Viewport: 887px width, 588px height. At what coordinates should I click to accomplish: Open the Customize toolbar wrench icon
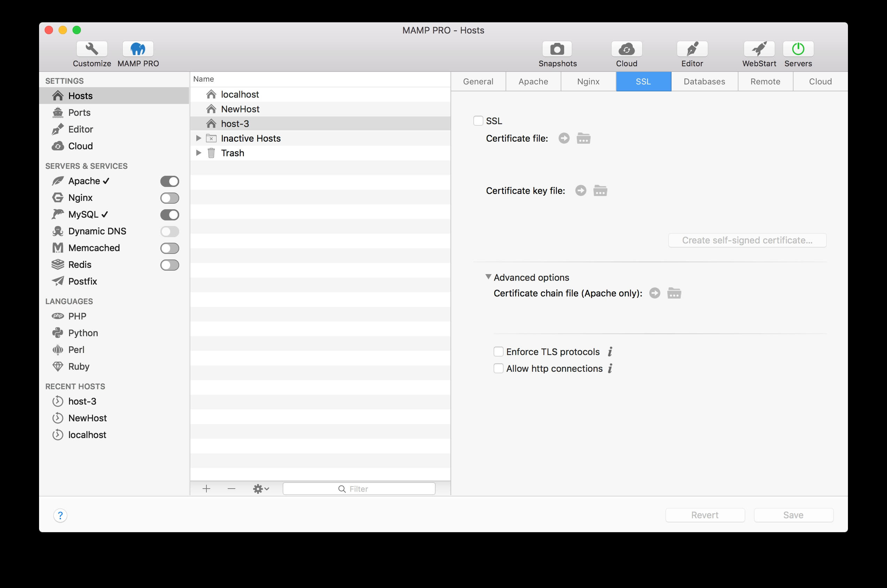pyautogui.click(x=92, y=49)
